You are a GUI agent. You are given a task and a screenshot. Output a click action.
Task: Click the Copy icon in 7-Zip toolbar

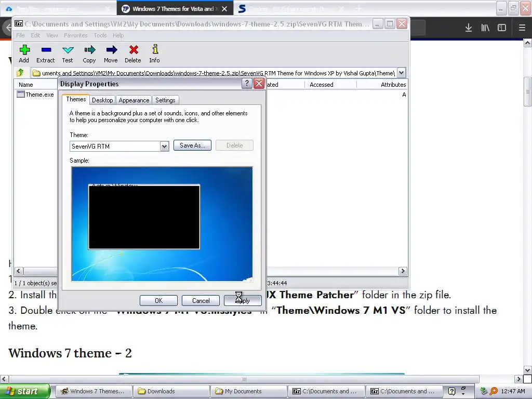click(x=89, y=50)
